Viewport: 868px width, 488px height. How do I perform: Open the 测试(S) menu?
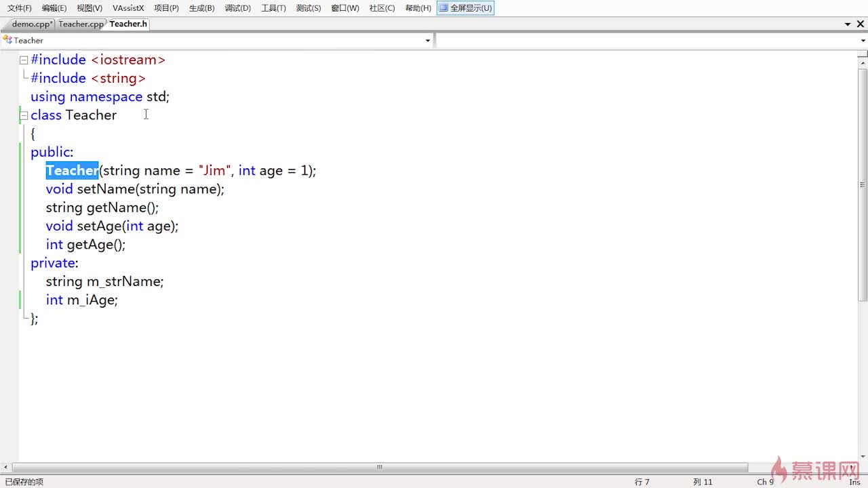coord(309,8)
